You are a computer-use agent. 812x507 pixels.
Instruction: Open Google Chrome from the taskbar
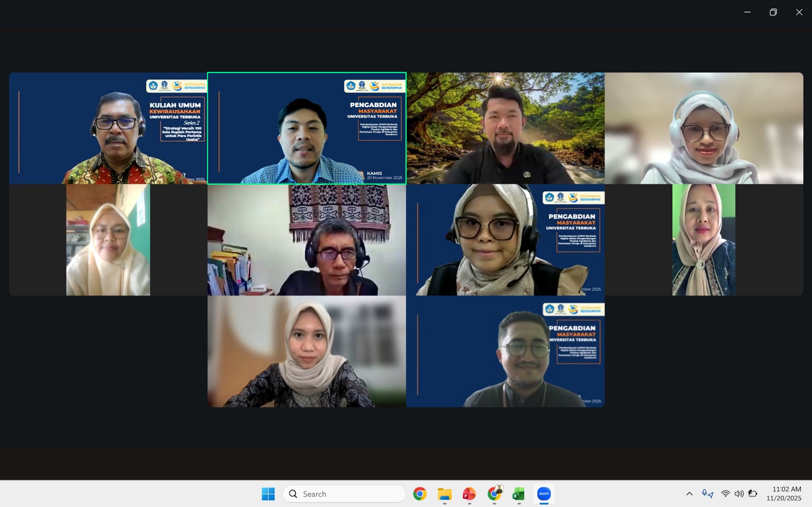(x=419, y=493)
